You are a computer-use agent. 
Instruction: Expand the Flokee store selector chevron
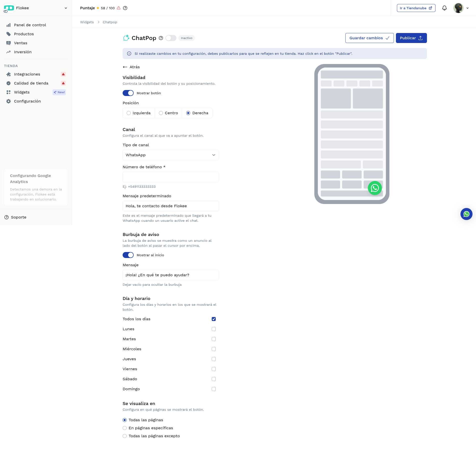[66, 8]
